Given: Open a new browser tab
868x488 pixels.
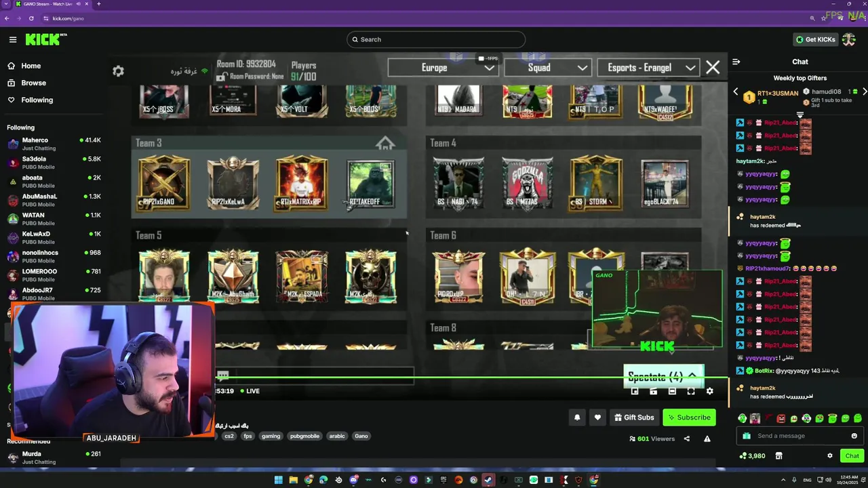Looking at the screenshot, I should point(98,4).
